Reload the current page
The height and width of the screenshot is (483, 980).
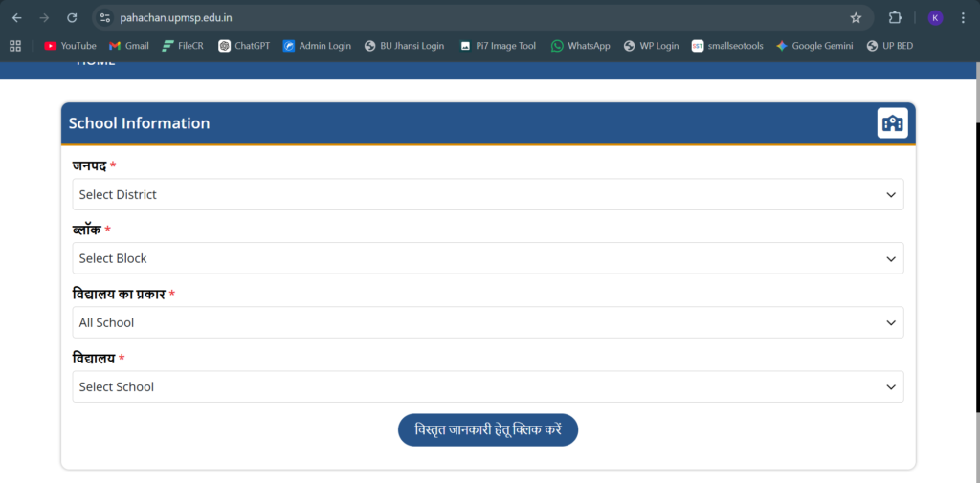click(x=72, y=18)
